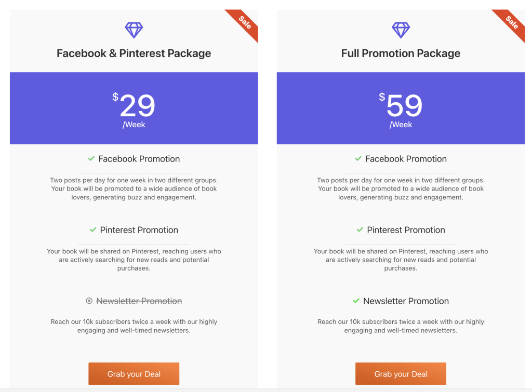Click the green checkmark beside Pinterest Promotion in $29 plan
Screen dimensions: 532x392
pyautogui.click(x=93, y=229)
